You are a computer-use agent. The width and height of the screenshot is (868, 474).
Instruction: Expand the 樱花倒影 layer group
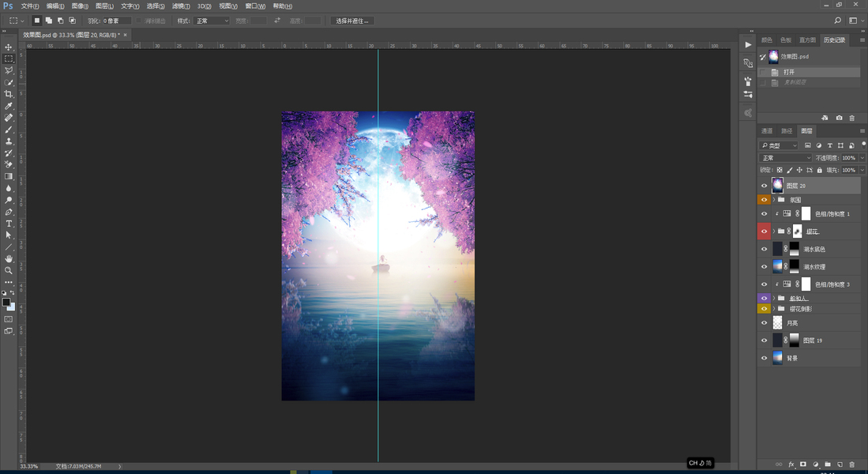[x=774, y=308]
